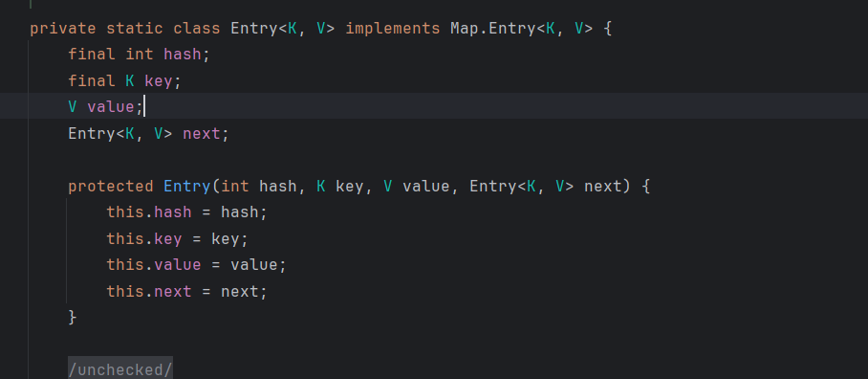This screenshot has width=868, height=379.
Task: Click the purple 'key' in 'this.key'
Action: pyautogui.click(x=167, y=239)
